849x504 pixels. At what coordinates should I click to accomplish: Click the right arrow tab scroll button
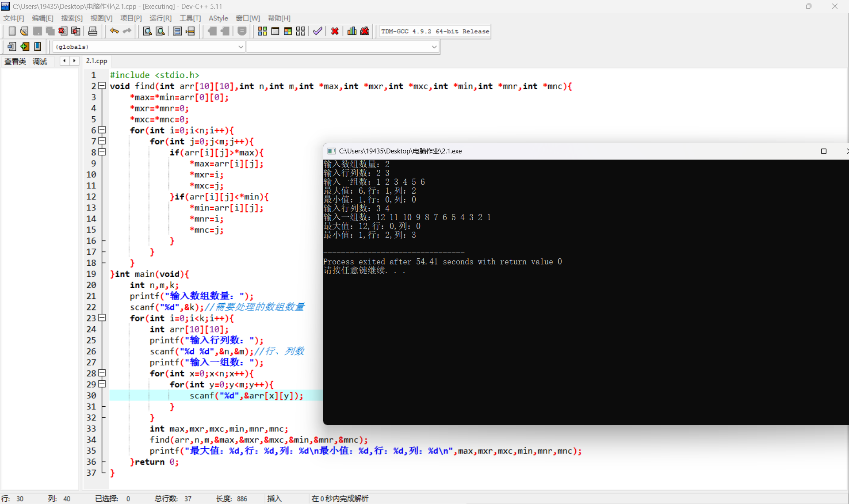74,61
